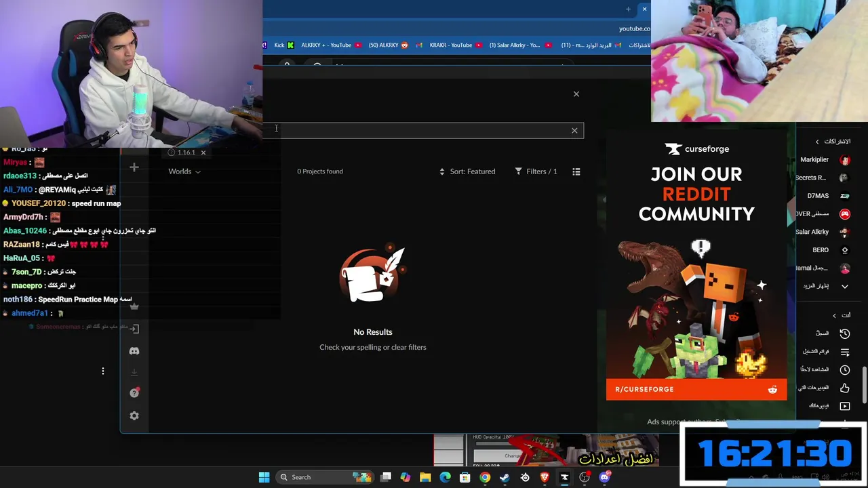Open ALKRKY + YouTube bookmark

tap(330, 45)
